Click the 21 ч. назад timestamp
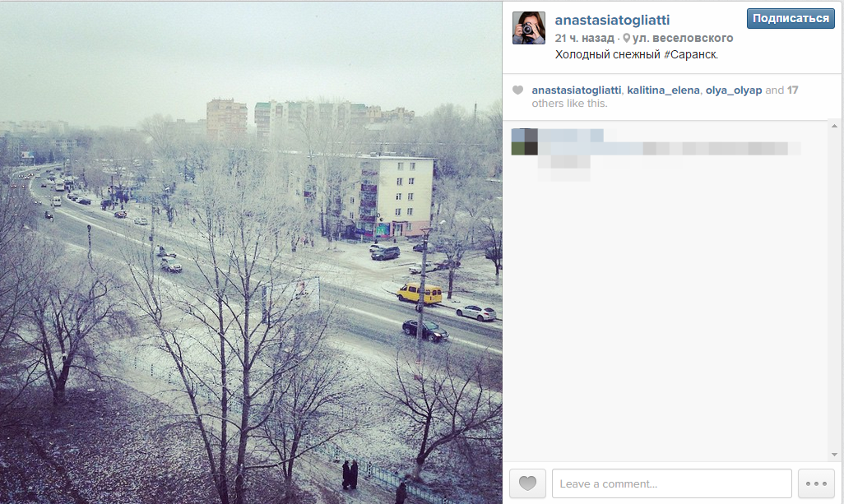Viewport: 844px width, 504px height. (584, 38)
